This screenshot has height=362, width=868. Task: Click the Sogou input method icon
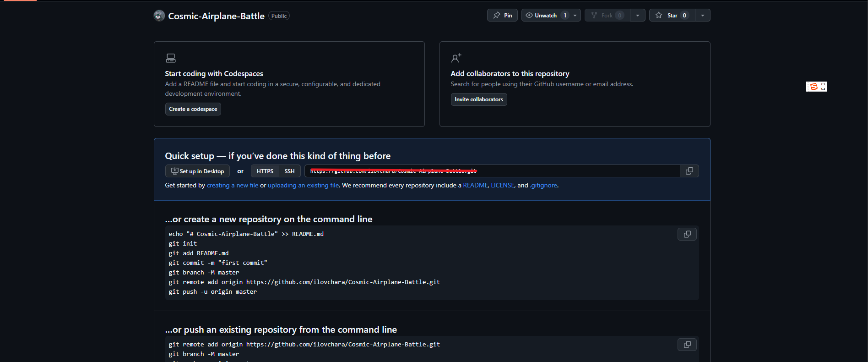(814, 87)
